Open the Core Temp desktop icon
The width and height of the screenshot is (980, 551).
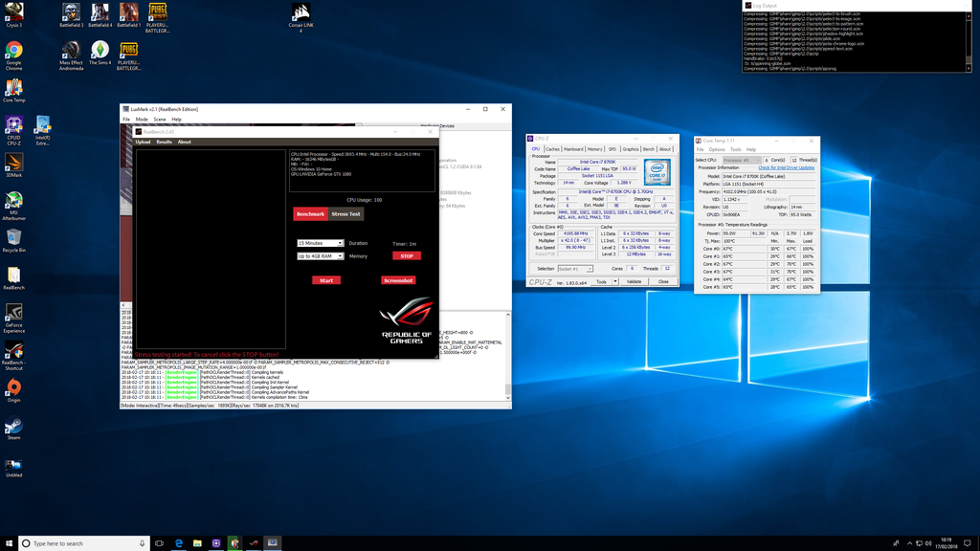[13, 89]
